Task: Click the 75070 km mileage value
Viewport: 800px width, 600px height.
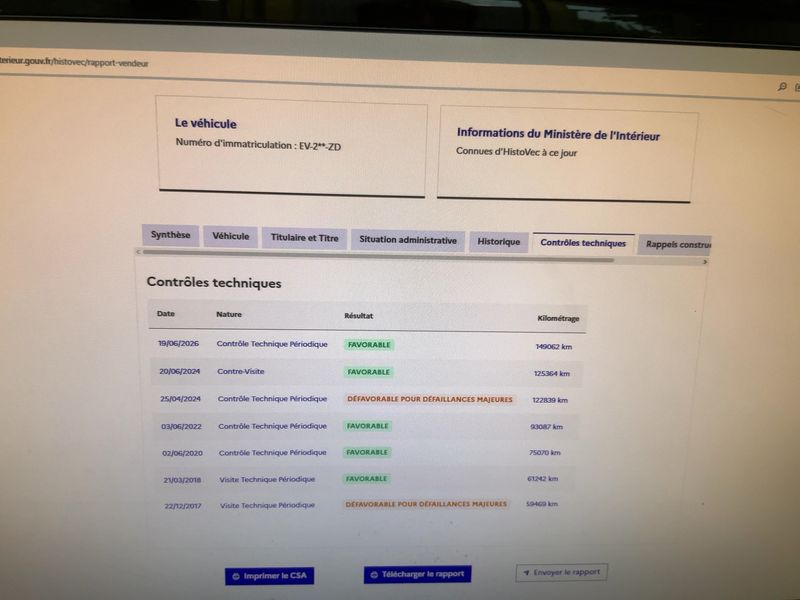Action: click(544, 453)
